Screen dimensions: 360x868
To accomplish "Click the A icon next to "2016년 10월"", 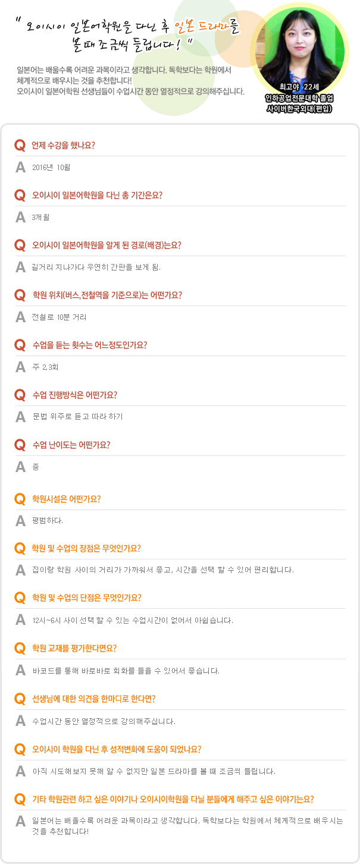I will pyautogui.click(x=20, y=168).
